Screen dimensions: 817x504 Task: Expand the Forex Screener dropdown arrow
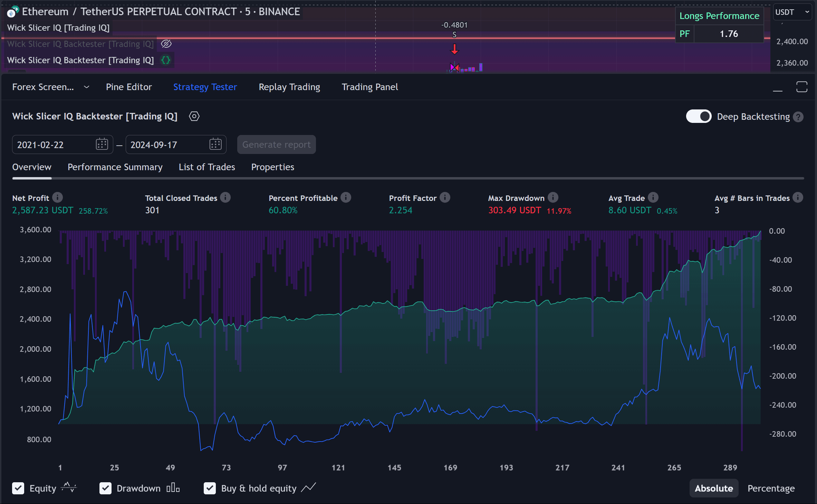(x=87, y=87)
